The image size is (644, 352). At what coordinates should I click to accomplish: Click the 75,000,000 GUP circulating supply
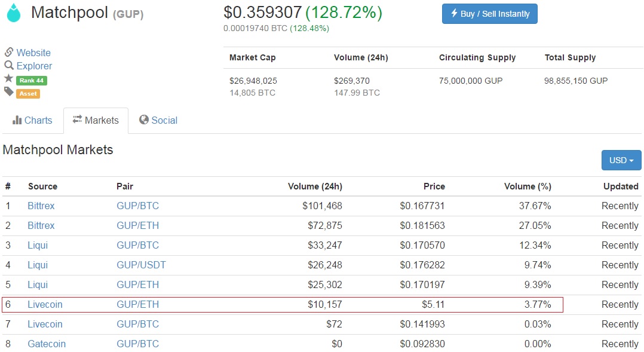click(471, 81)
